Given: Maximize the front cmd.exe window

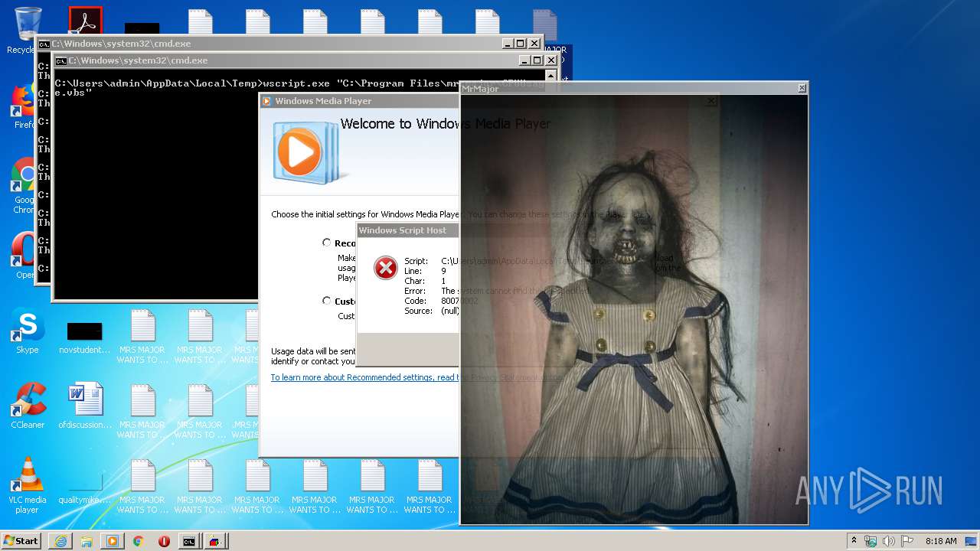Looking at the screenshot, I should pos(537,60).
